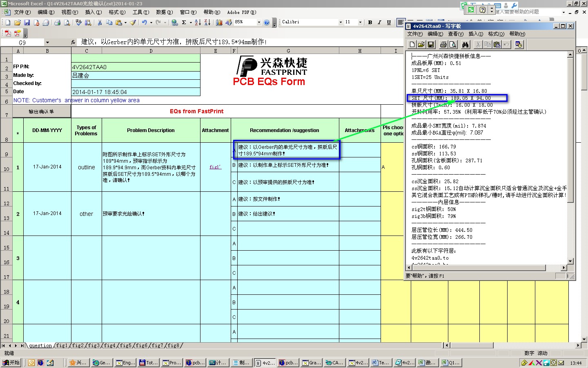Image resolution: width=588 pixels, height=368 pixels.
Task: Click the New workbook icon in Excel toolbar
Action: (x=8, y=22)
